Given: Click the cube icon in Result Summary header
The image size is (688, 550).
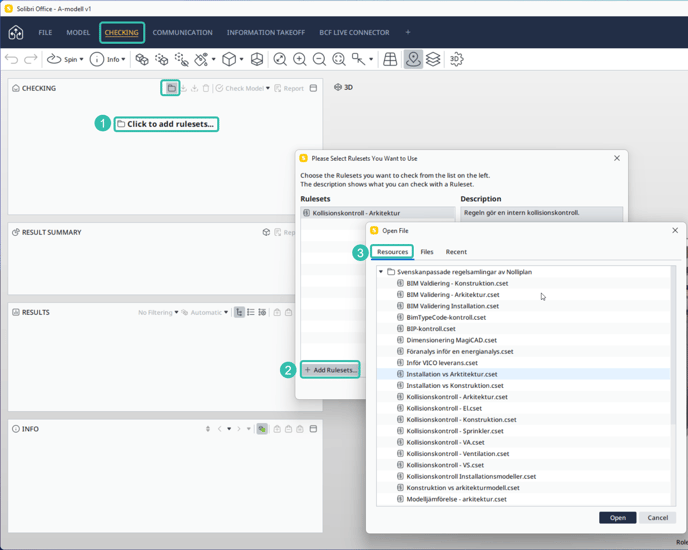Looking at the screenshot, I should (x=266, y=232).
